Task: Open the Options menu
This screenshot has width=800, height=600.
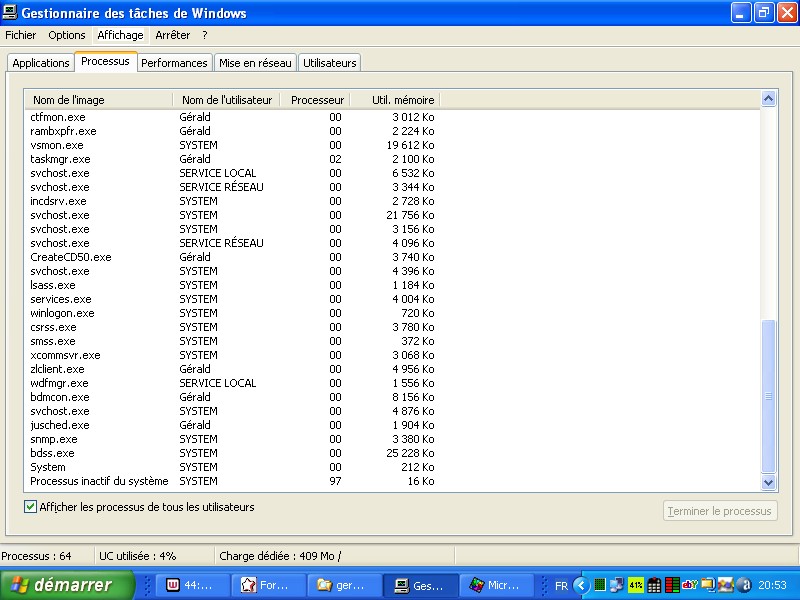Action: click(67, 35)
